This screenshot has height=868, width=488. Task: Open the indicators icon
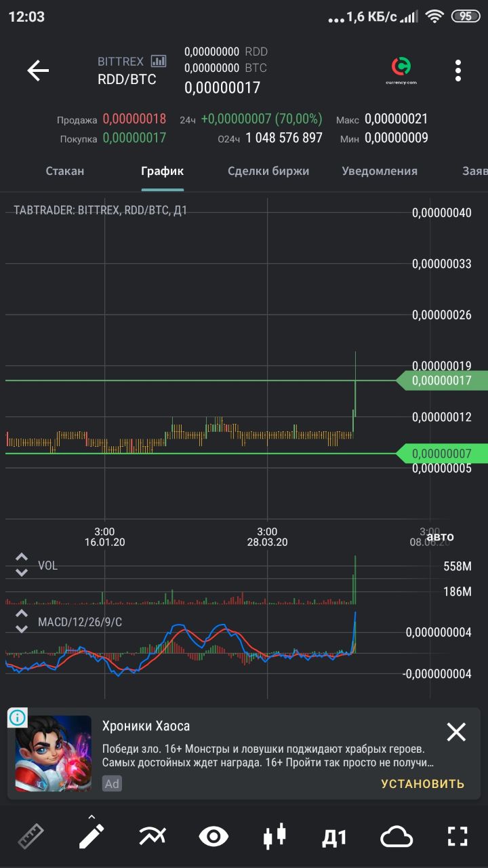(x=152, y=836)
